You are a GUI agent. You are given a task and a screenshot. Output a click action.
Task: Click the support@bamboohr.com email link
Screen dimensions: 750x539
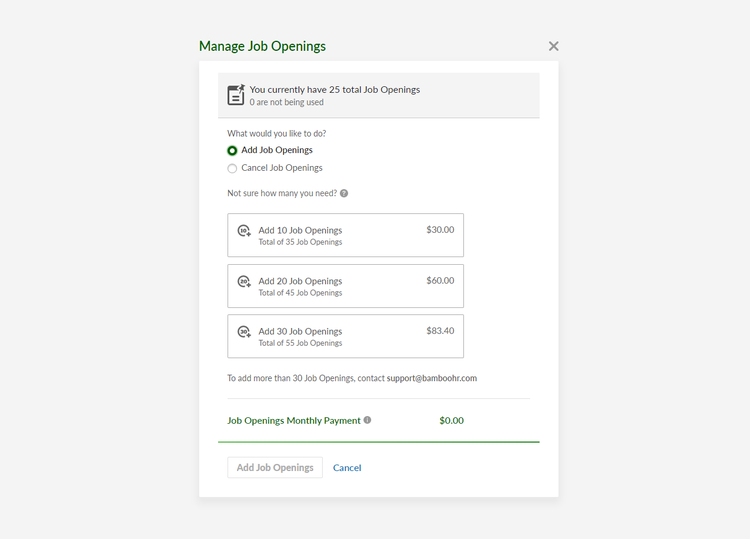pyautogui.click(x=432, y=379)
